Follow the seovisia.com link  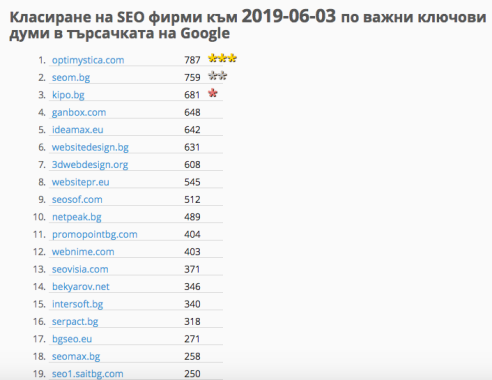coord(80,269)
